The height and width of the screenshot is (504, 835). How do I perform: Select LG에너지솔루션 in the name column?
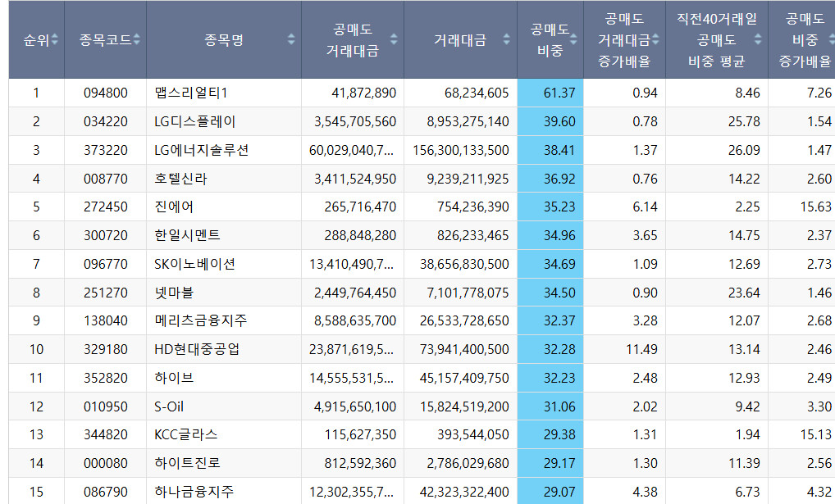tap(201, 150)
